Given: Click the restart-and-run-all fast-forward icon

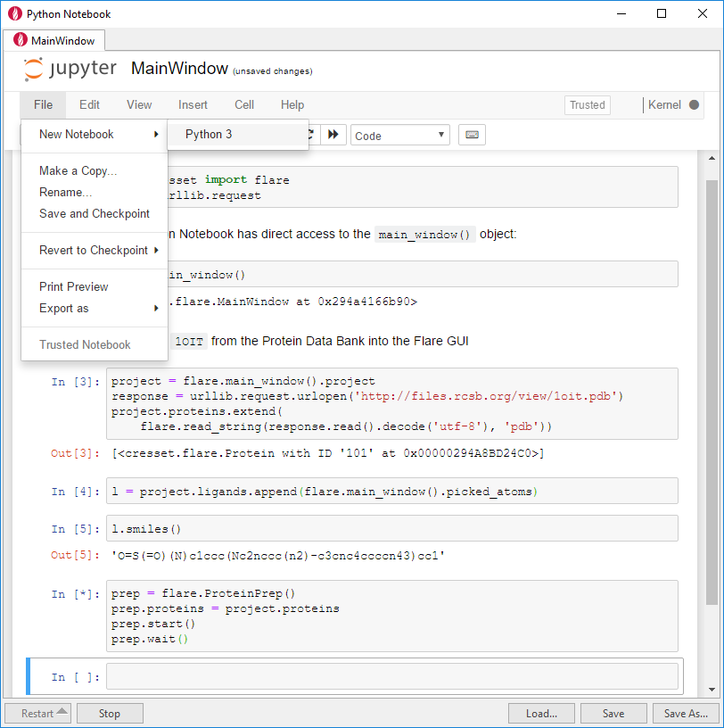Looking at the screenshot, I should point(333,135).
